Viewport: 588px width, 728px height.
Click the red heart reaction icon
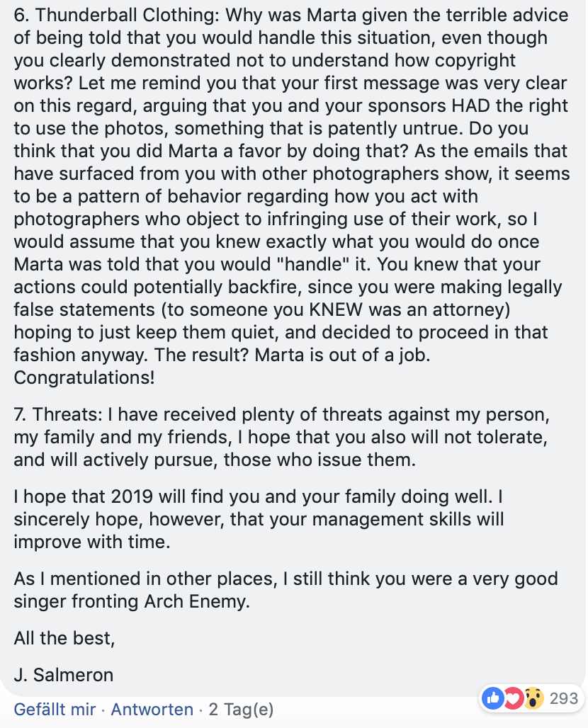point(514,698)
